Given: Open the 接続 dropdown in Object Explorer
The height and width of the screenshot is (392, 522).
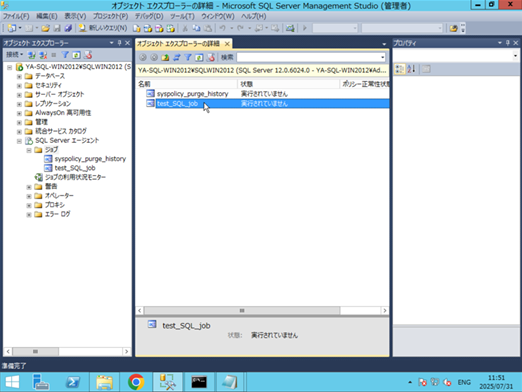Looking at the screenshot, I should pos(15,55).
